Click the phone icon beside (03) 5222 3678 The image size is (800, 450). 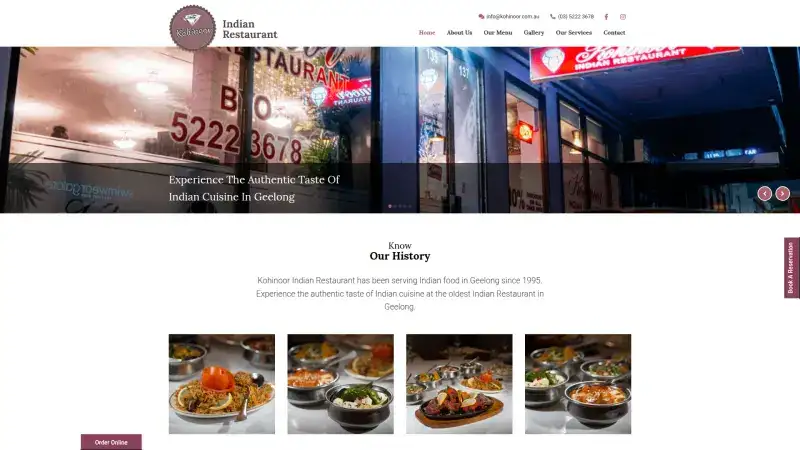(553, 16)
